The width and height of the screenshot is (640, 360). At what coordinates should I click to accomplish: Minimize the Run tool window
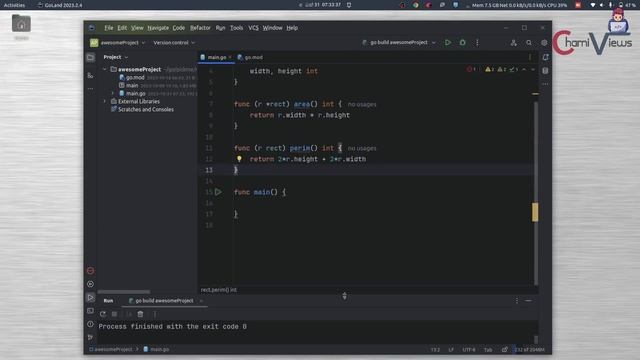coord(529,301)
